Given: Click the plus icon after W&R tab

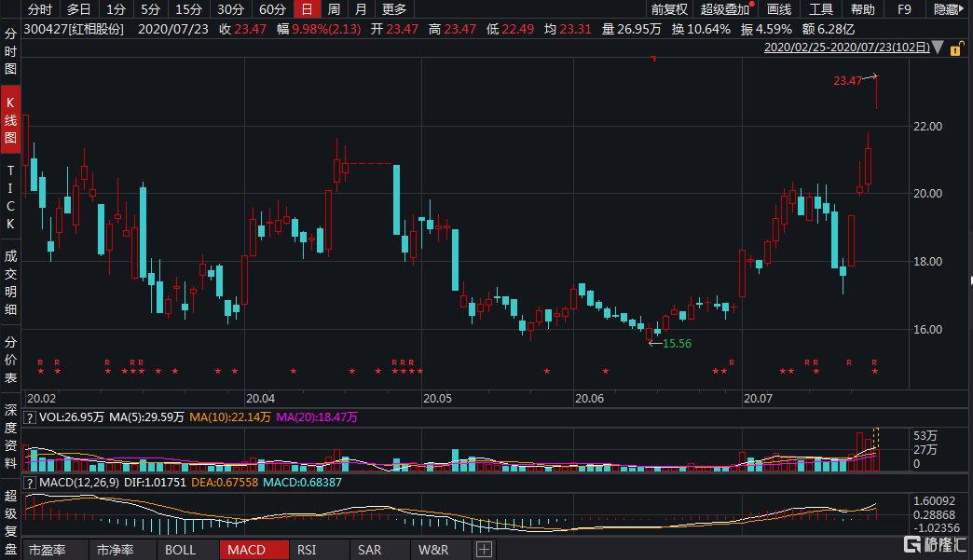Looking at the screenshot, I should point(484,550).
